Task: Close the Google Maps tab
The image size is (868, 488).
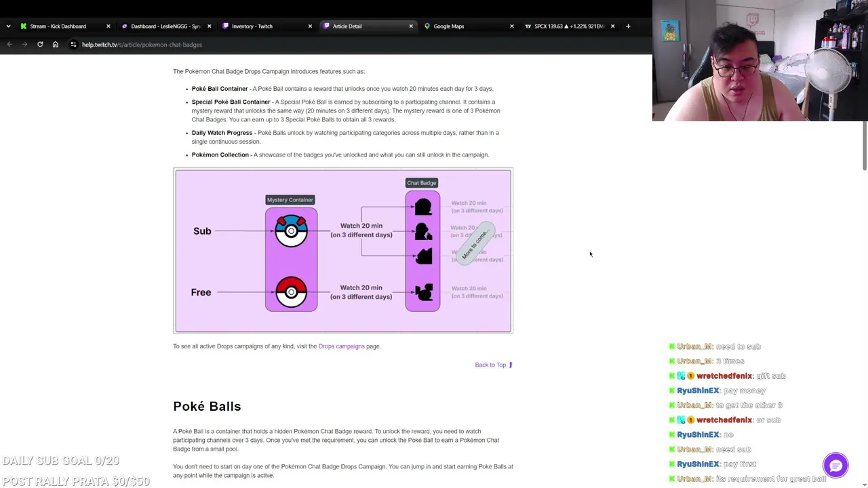Action: click(x=511, y=26)
